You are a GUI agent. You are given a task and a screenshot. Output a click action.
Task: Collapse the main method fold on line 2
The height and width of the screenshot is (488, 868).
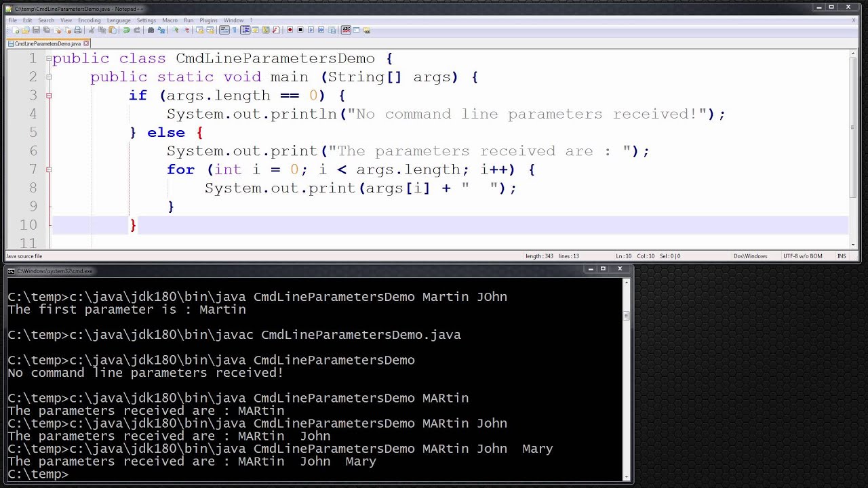[49, 77]
